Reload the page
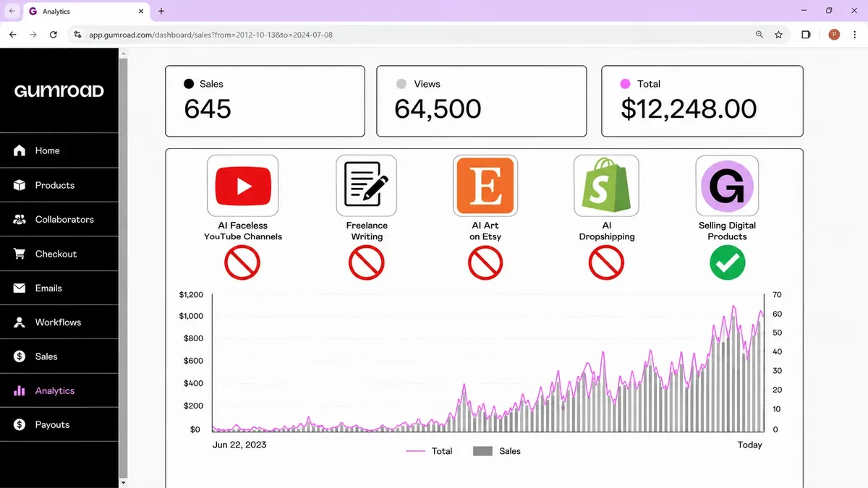The width and height of the screenshot is (868, 488). click(53, 35)
